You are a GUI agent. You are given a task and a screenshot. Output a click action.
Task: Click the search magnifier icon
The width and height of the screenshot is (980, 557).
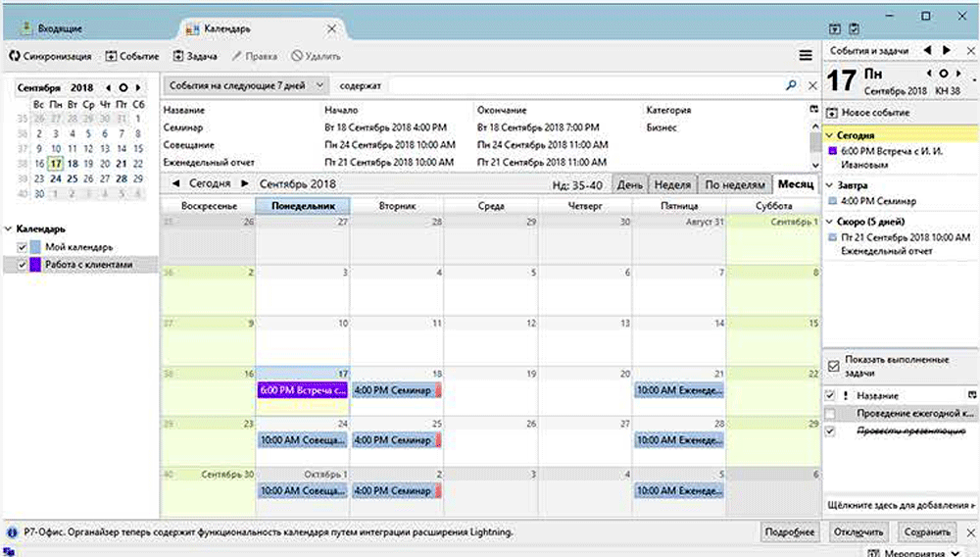[791, 85]
